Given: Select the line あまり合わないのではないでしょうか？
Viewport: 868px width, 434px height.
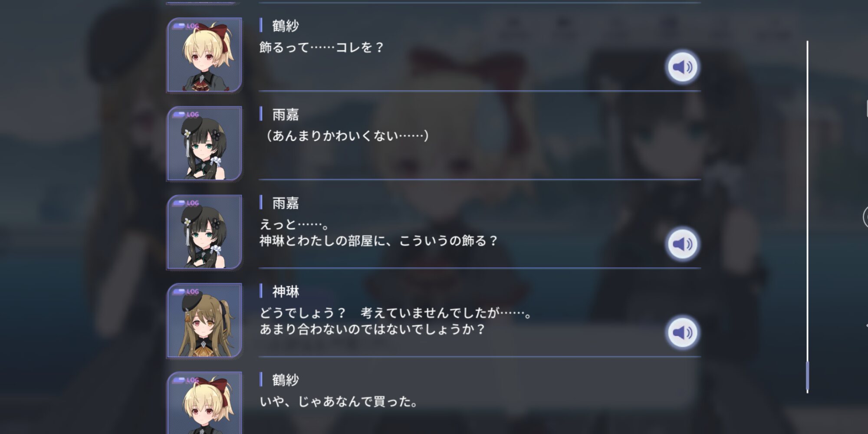Looking at the screenshot, I should [372, 329].
